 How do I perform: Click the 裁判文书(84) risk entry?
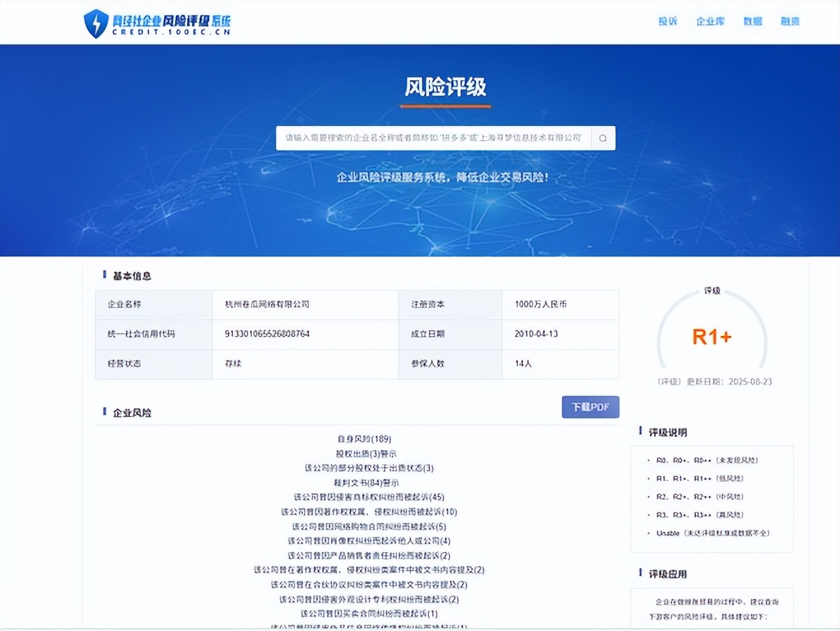(x=366, y=483)
